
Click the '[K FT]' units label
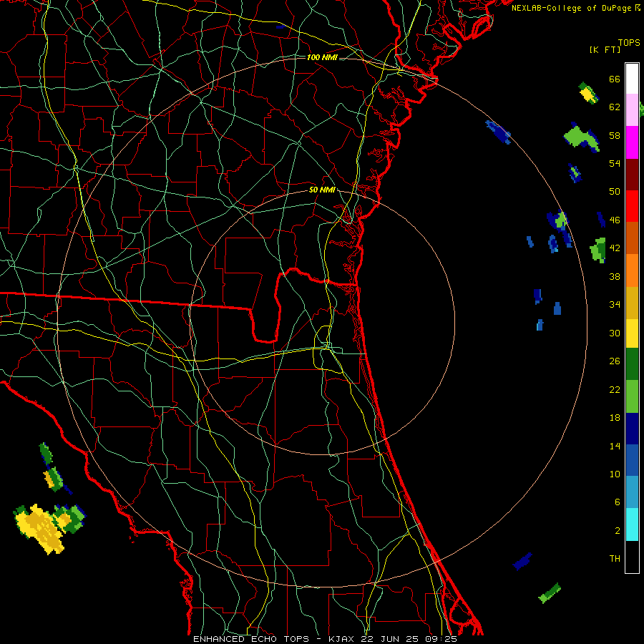click(x=605, y=49)
